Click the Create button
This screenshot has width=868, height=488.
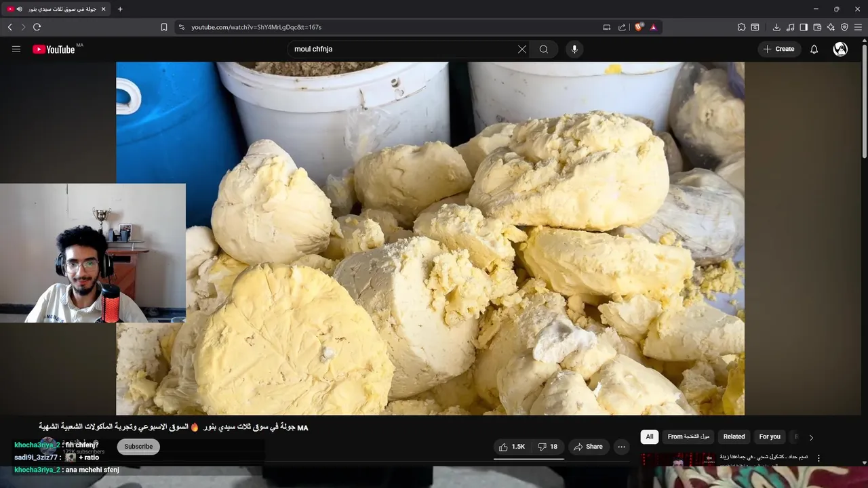click(x=779, y=49)
